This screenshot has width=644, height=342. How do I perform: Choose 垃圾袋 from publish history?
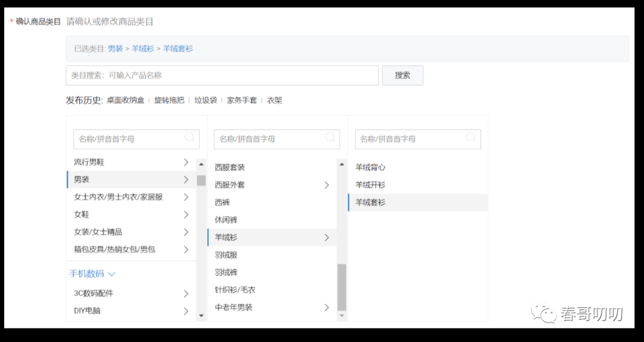[206, 100]
